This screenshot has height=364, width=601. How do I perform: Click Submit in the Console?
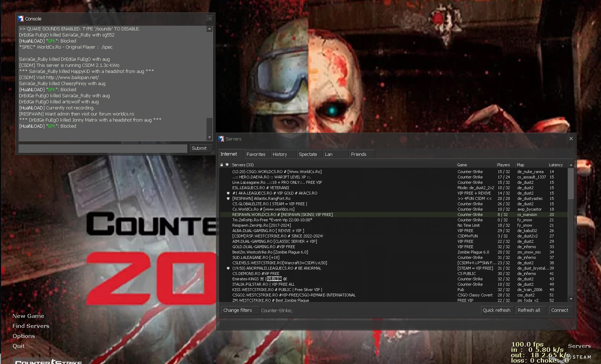click(200, 148)
